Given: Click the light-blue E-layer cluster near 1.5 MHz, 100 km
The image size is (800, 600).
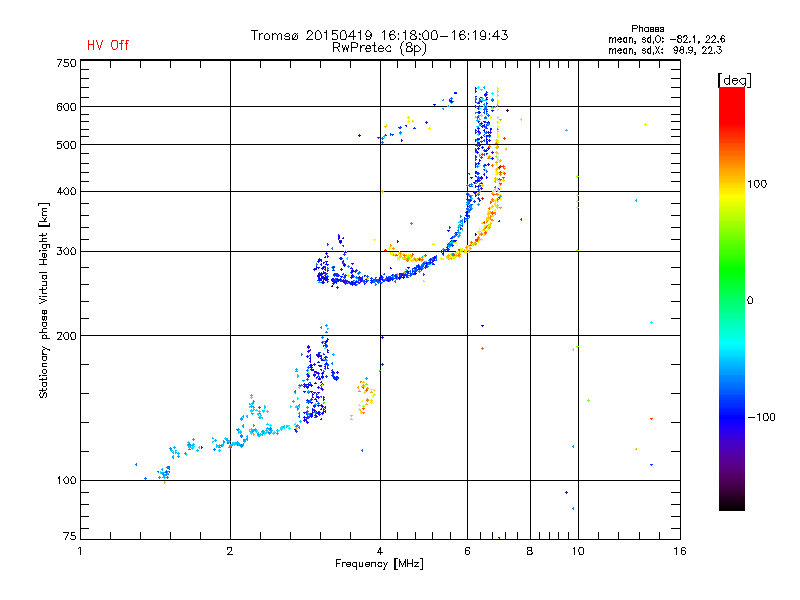Looking at the screenshot, I should click(x=164, y=473).
